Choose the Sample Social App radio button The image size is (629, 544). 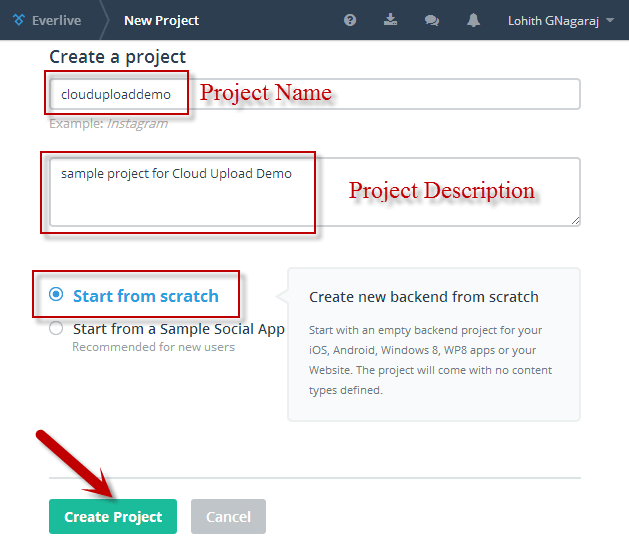tap(56, 329)
